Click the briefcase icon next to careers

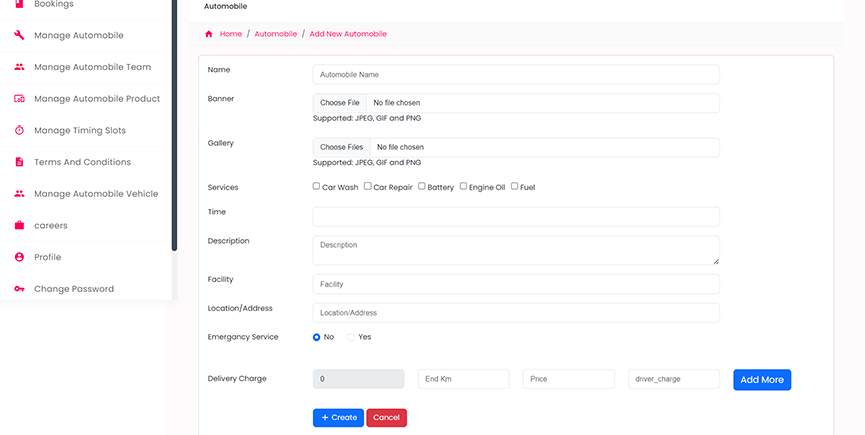tap(19, 225)
